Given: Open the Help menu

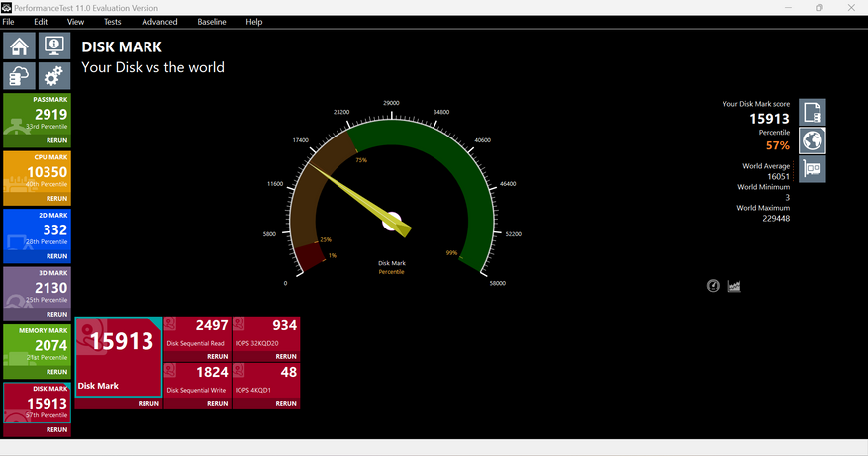Looking at the screenshot, I should 254,22.
